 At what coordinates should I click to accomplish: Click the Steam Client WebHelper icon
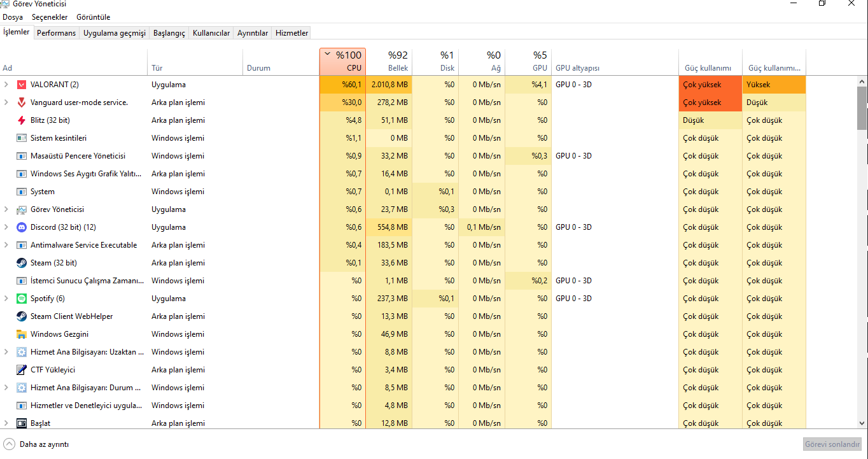(22, 316)
